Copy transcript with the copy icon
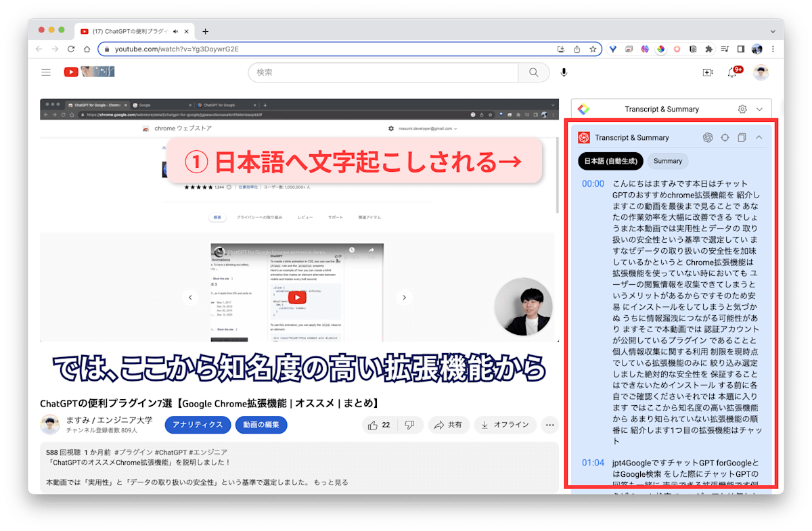The height and width of the screenshot is (531, 812). coord(742,137)
